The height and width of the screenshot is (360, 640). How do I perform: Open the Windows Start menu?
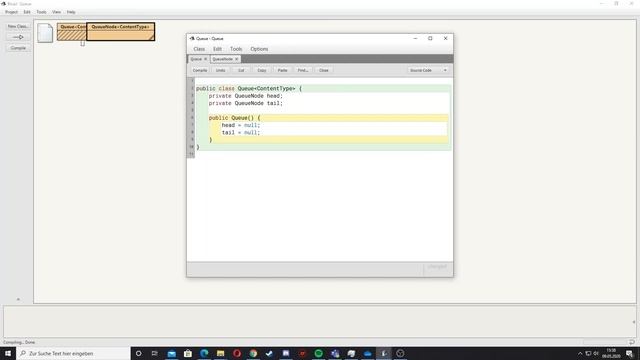click(x=8, y=353)
